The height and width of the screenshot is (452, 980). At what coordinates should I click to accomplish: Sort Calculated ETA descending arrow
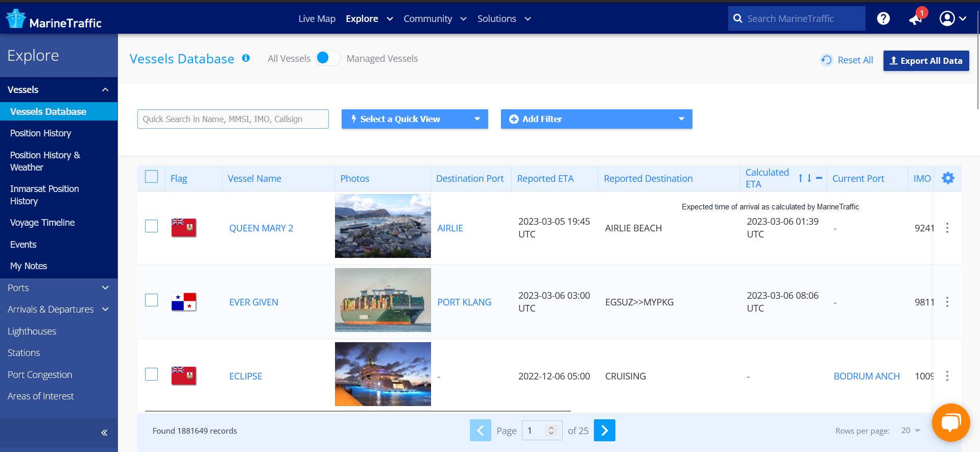point(809,178)
